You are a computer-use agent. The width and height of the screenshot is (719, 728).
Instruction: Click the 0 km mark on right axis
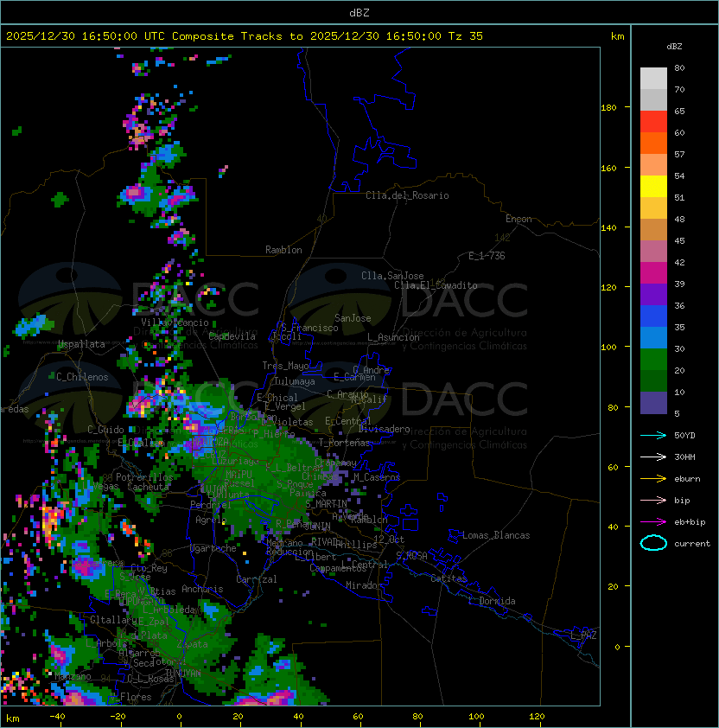(617, 648)
